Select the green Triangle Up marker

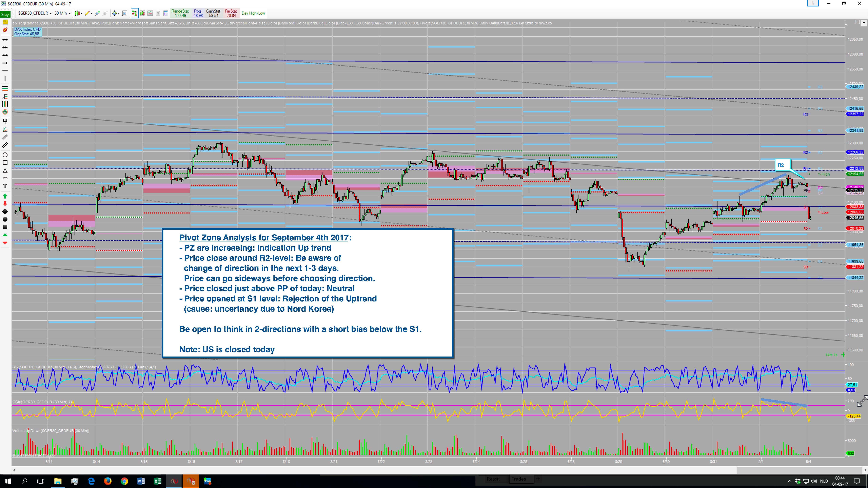5,235
